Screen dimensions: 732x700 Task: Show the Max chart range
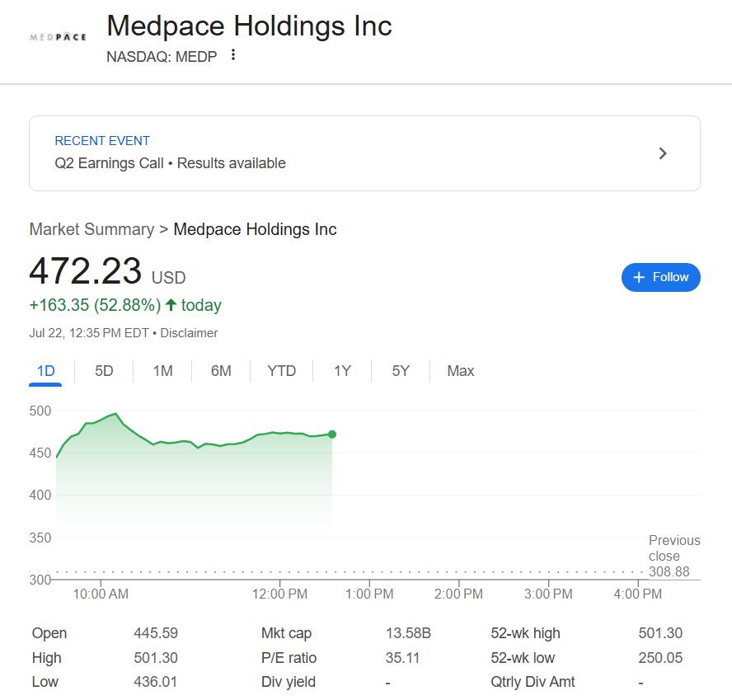(x=460, y=371)
